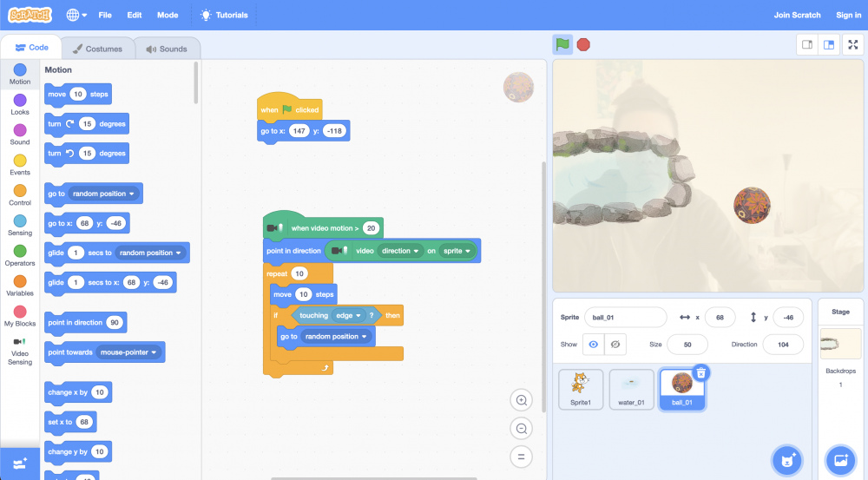Select the Events block category
868x480 pixels.
20,165
